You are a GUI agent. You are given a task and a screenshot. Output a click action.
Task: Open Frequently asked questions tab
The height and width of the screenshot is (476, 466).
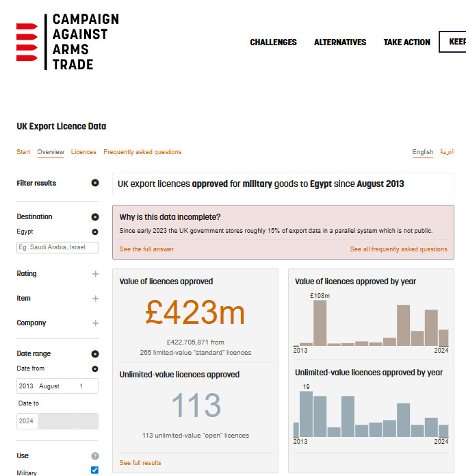point(142,152)
